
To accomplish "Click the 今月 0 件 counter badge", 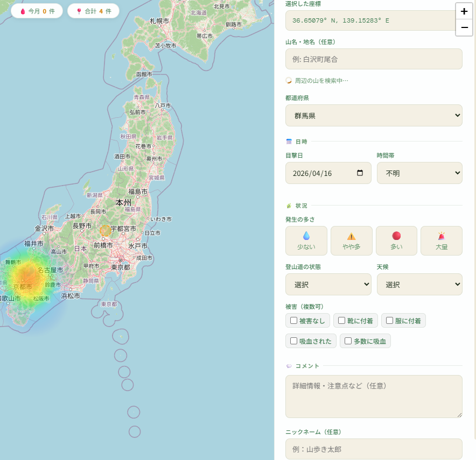I will point(37,11).
